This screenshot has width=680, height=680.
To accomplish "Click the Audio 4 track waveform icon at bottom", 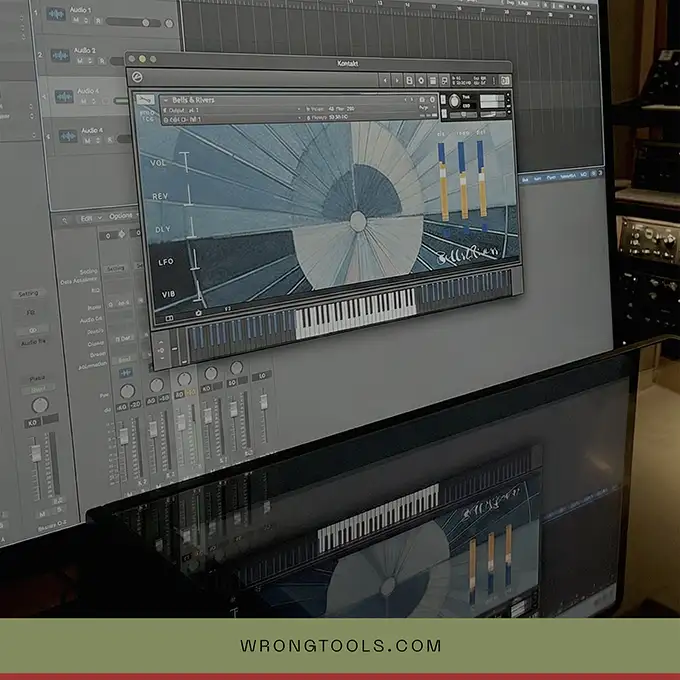I will pyautogui.click(x=67, y=135).
